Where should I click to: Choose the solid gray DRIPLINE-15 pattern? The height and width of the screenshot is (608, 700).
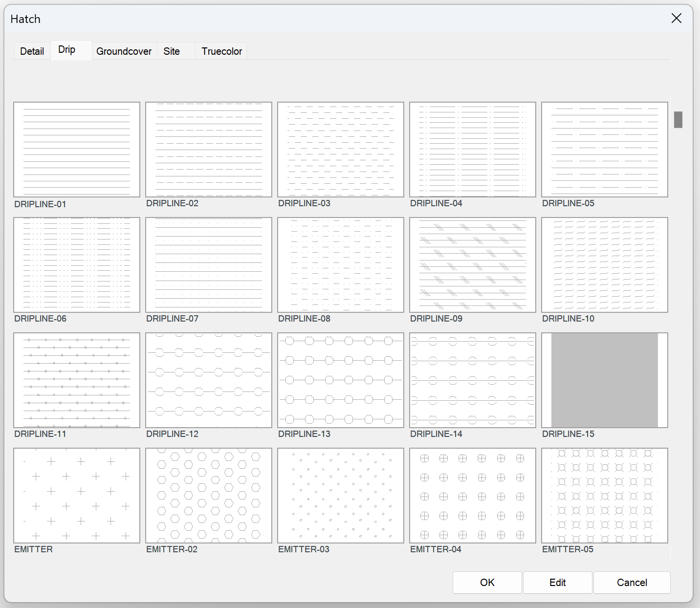(604, 380)
